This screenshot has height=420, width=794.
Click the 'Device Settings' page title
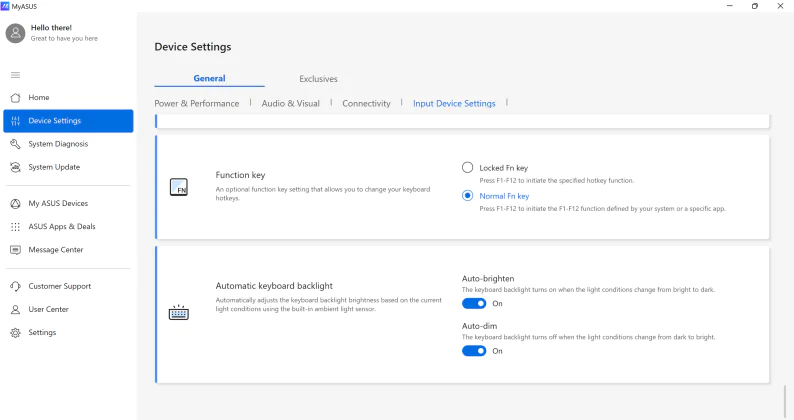click(193, 47)
